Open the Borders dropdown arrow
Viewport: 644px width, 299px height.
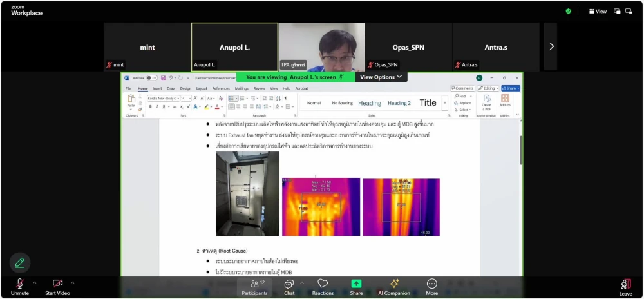pos(293,106)
